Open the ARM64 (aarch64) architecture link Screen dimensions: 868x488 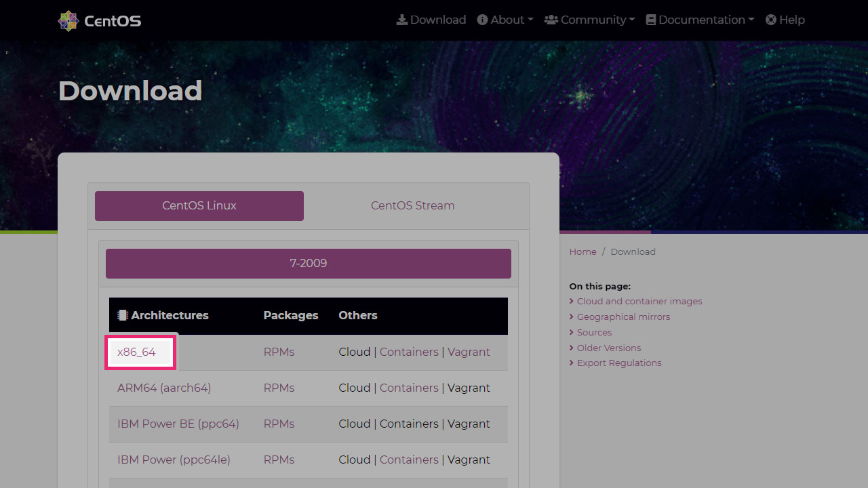pos(164,388)
